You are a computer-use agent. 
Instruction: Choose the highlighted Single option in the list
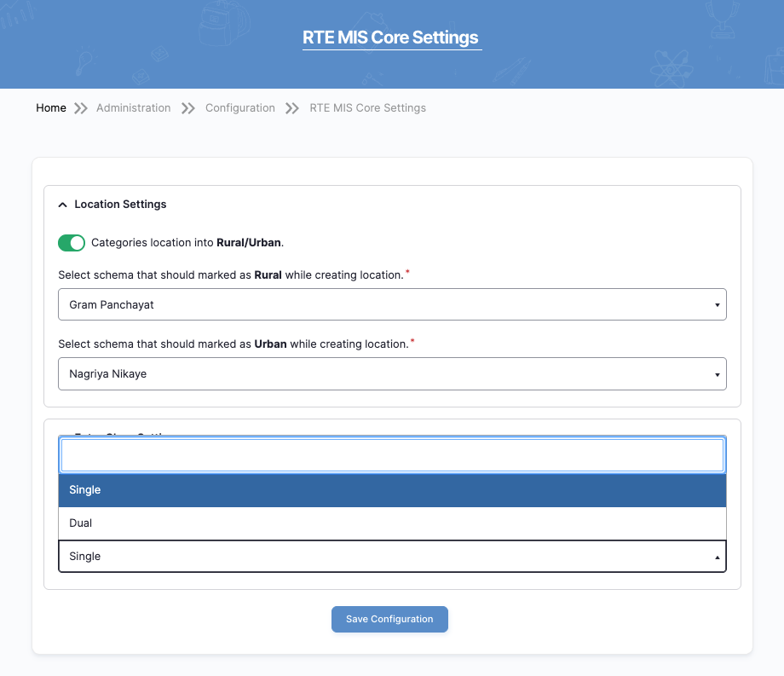(392, 490)
